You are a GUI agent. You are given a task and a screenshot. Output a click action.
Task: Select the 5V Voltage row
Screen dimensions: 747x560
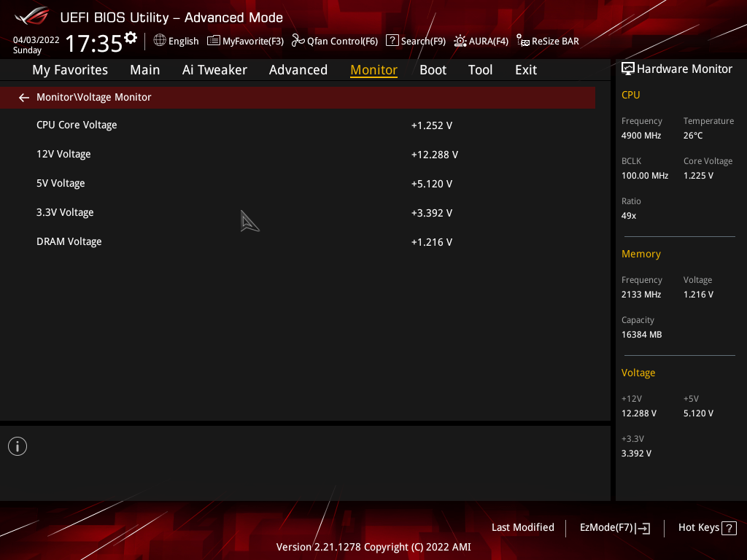tap(298, 183)
